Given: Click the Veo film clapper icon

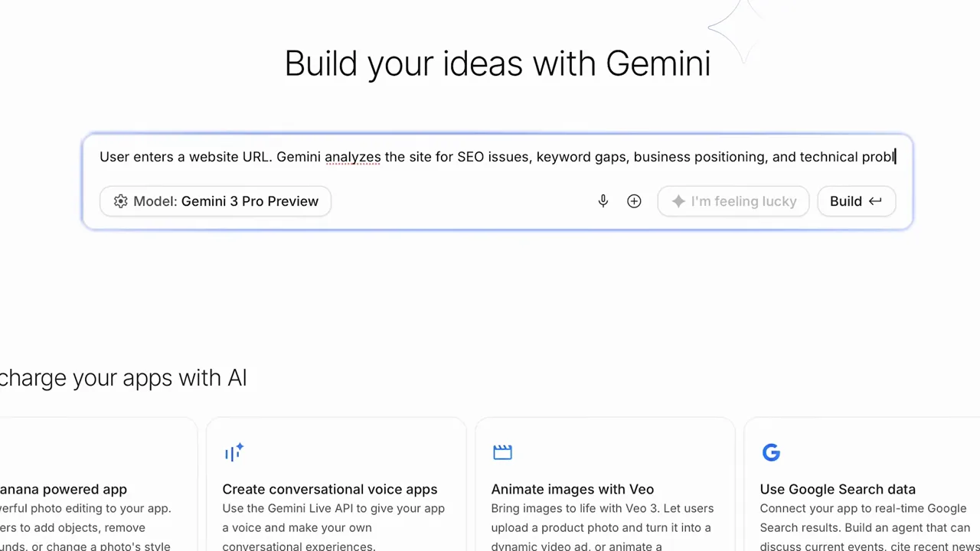Looking at the screenshot, I should click(502, 452).
